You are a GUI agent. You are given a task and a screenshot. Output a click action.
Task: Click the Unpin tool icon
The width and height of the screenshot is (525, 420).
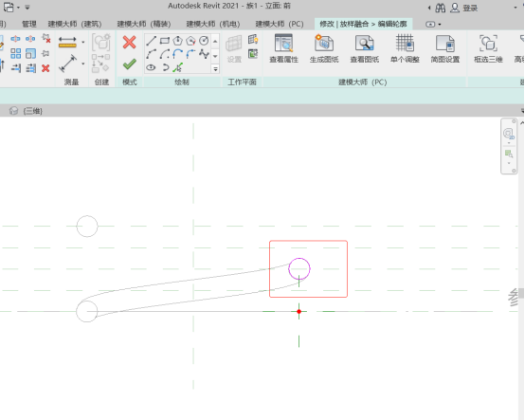(46, 39)
